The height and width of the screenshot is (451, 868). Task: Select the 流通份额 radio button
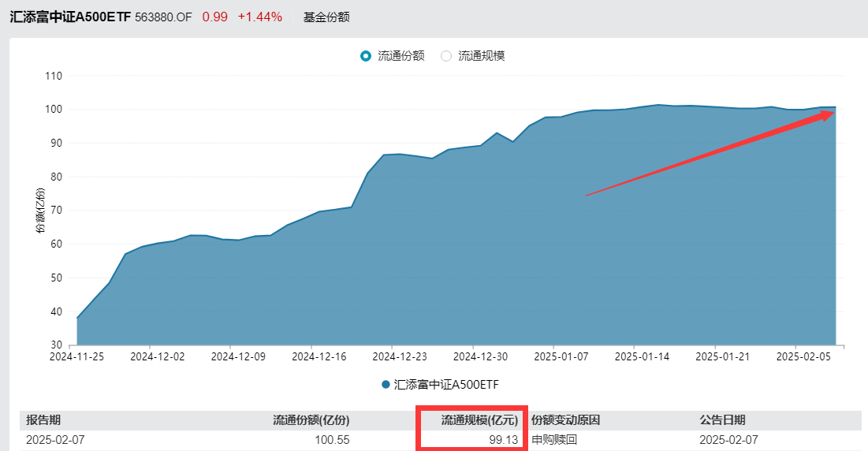(x=365, y=56)
